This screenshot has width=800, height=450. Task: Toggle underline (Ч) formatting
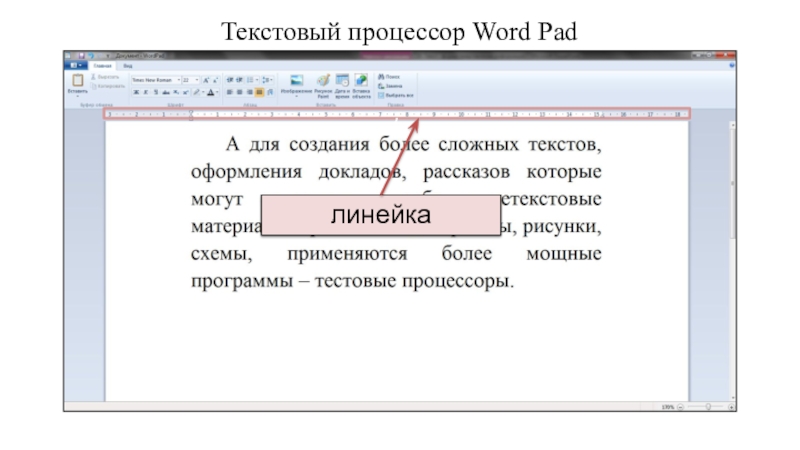(x=156, y=92)
